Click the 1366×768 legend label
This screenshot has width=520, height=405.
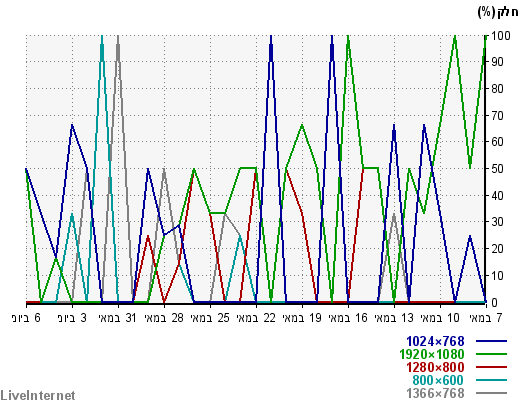(x=435, y=393)
